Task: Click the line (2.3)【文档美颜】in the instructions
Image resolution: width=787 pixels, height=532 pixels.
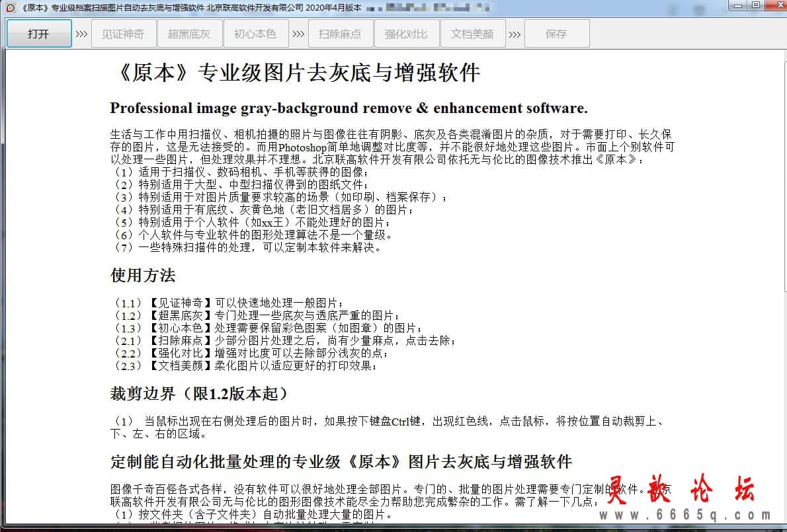Action: pos(245,365)
